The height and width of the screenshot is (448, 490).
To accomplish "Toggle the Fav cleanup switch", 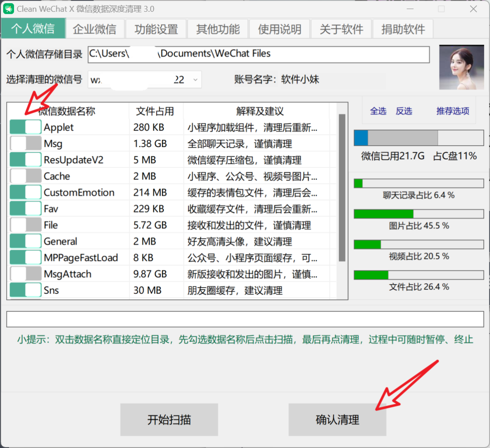I will click(25, 208).
